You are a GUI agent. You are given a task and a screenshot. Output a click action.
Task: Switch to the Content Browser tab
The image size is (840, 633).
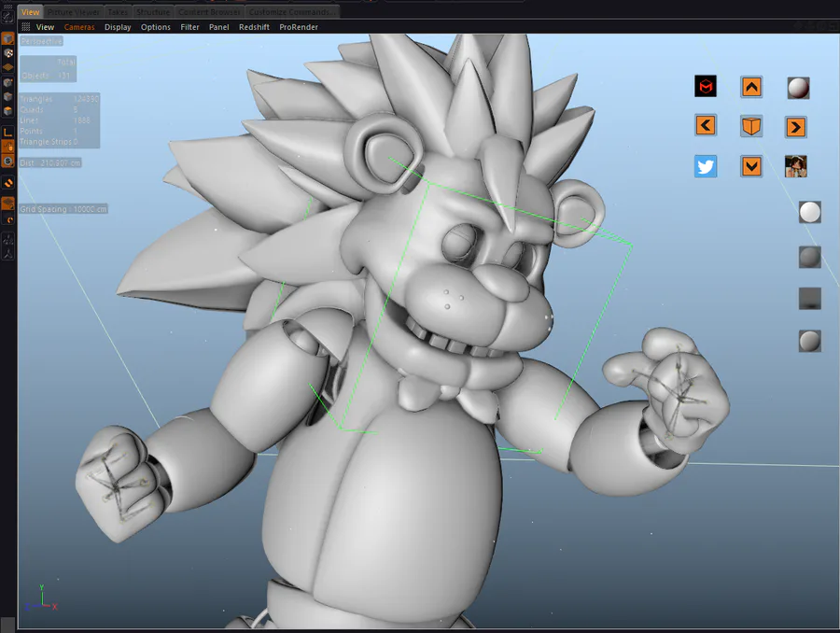(209, 12)
